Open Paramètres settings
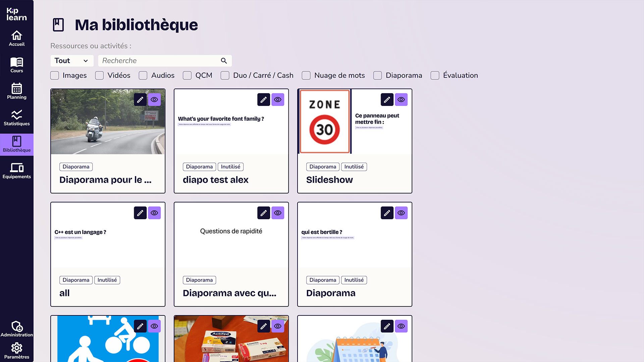The width and height of the screenshot is (644, 362). coord(17,351)
